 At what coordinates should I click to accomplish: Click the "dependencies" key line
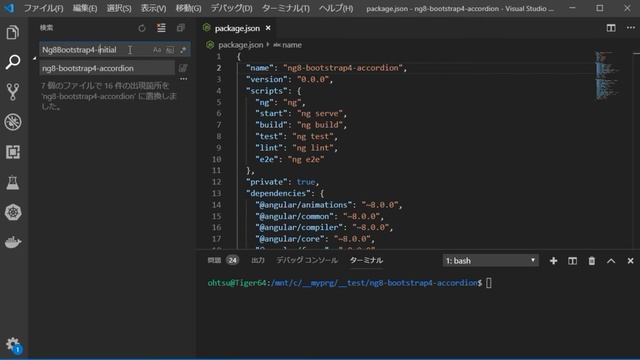coord(285,193)
